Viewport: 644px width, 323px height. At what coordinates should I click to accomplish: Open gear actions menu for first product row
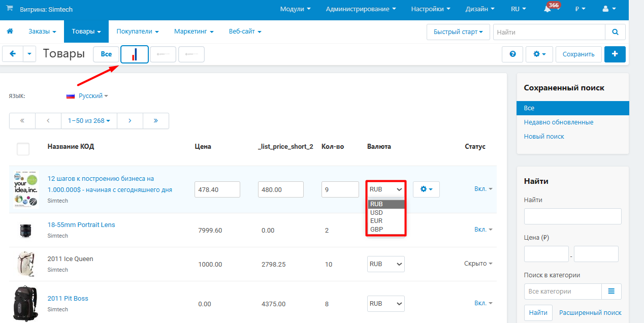coord(426,189)
